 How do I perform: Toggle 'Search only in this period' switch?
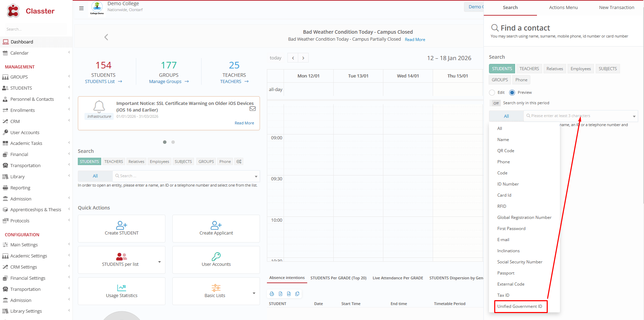[x=496, y=103]
